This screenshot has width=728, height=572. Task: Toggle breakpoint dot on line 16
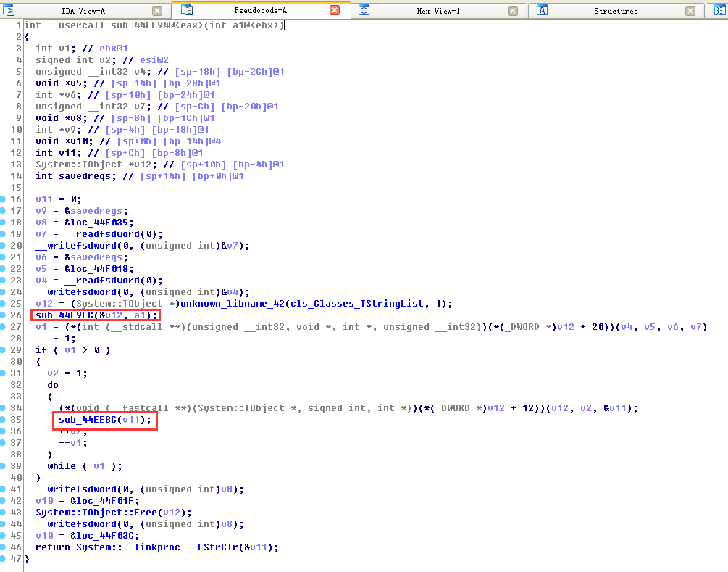4,199
